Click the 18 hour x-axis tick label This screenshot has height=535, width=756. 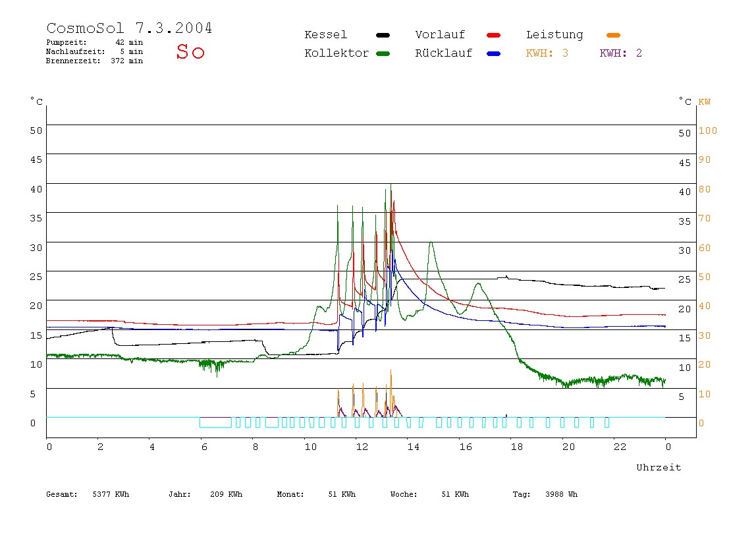(x=517, y=447)
